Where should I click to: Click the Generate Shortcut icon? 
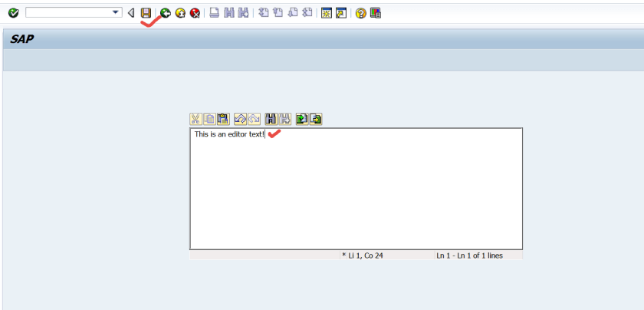[x=341, y=13]
